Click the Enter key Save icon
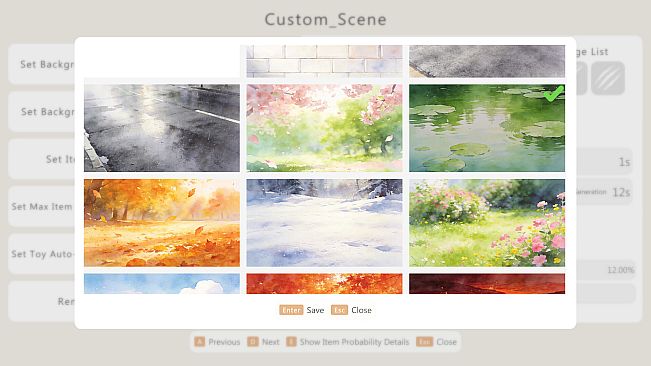This screenshot has width=651, height=366. coord(291,310)
